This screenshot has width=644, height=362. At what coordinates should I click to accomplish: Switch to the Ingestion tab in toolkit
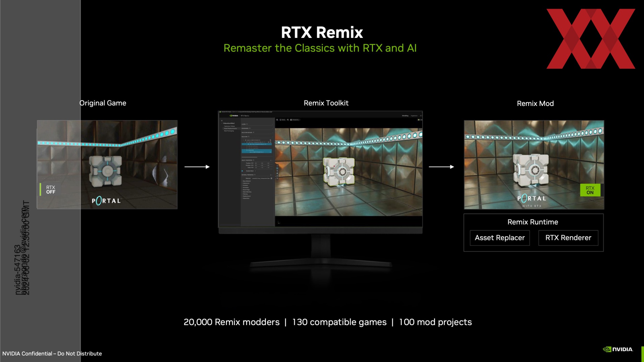coord(414,116)
